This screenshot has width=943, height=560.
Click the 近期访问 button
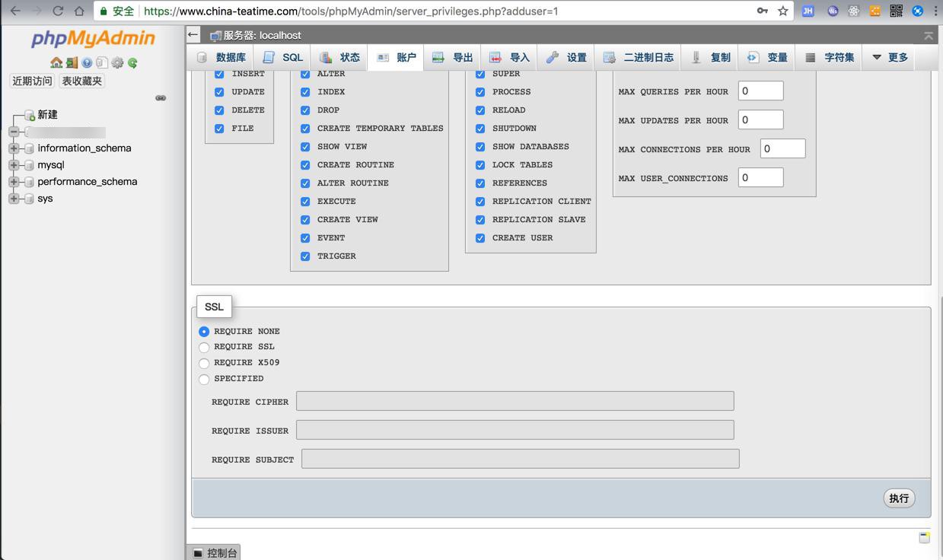pos(32,81)
